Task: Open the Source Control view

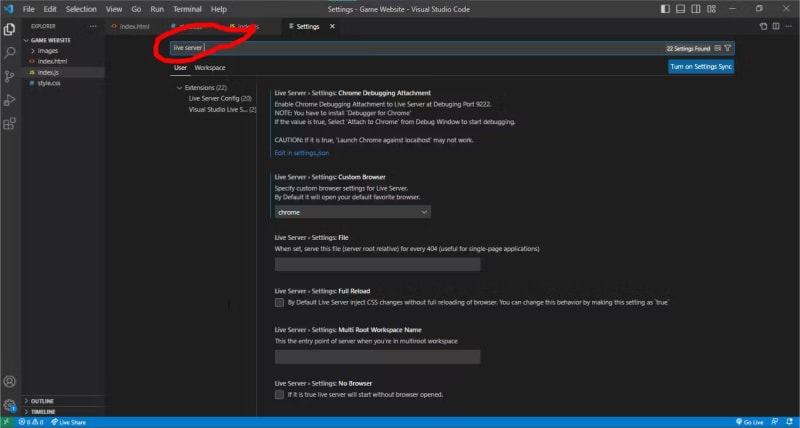Action: pos(9,77)
